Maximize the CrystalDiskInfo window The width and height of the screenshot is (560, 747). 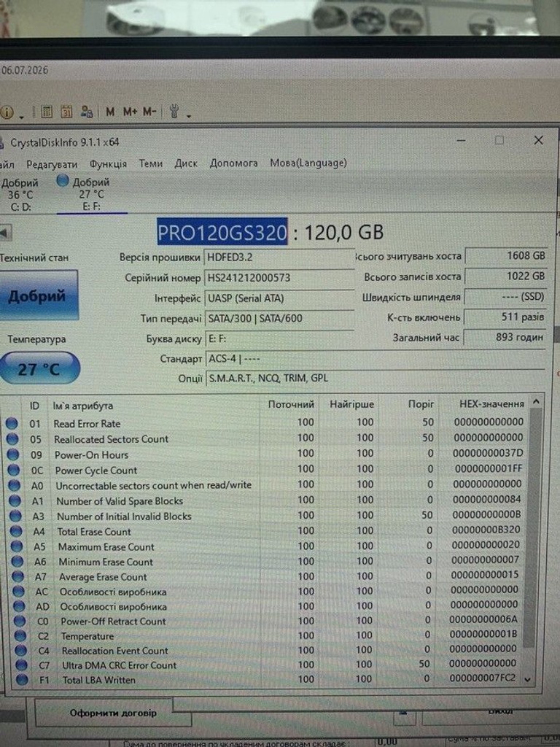(499, 140)
